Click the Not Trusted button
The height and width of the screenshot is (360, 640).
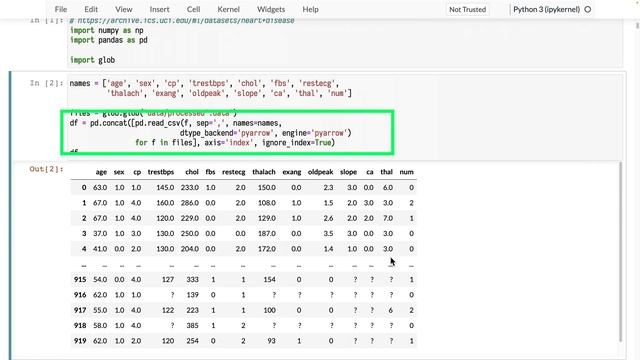(467, 9)
